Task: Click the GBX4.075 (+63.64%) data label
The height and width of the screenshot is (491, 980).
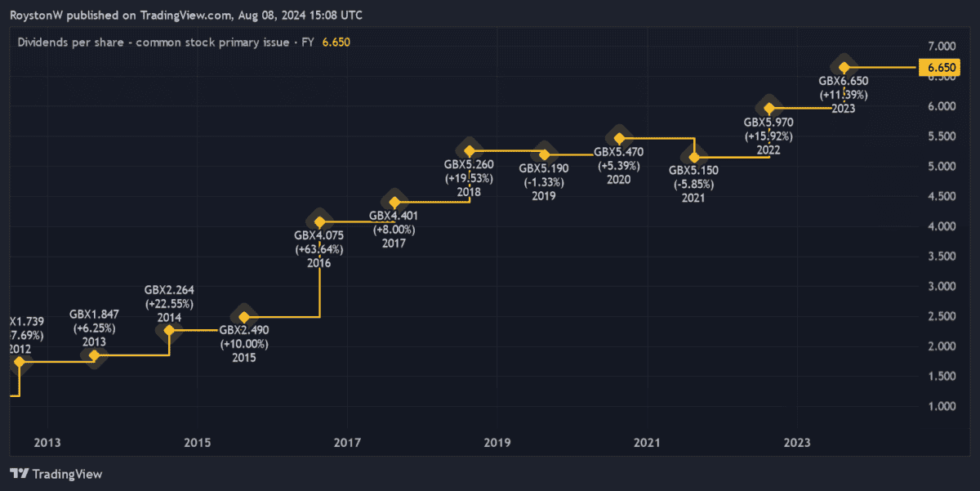Action: [319, 243]
